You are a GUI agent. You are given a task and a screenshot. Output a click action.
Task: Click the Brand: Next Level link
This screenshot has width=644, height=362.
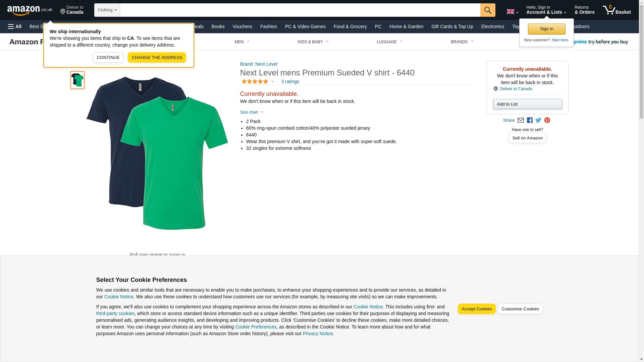click(259, 64)
